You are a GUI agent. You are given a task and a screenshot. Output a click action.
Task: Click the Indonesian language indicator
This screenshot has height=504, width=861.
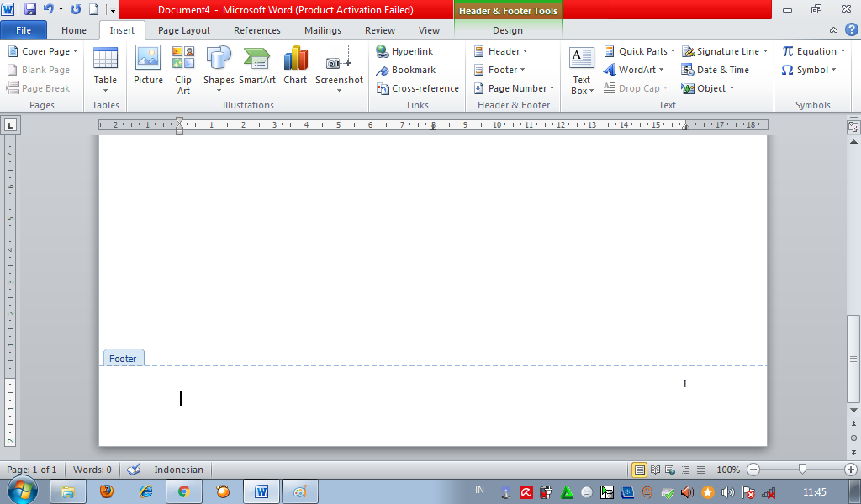pos(178,470)
